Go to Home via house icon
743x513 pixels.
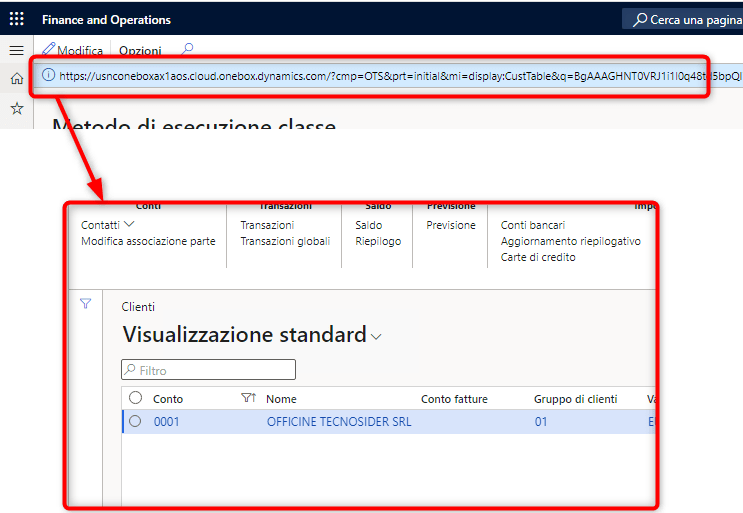[x=16, y=79]
